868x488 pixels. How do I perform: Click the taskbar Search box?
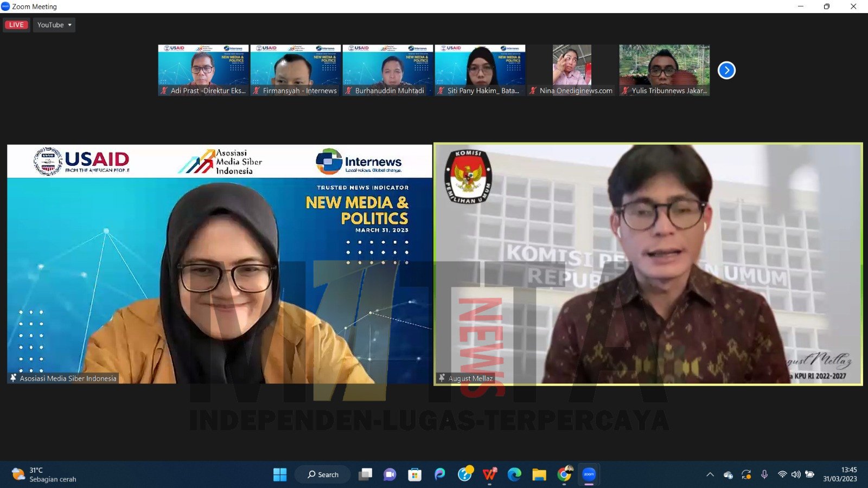[323, 475]
